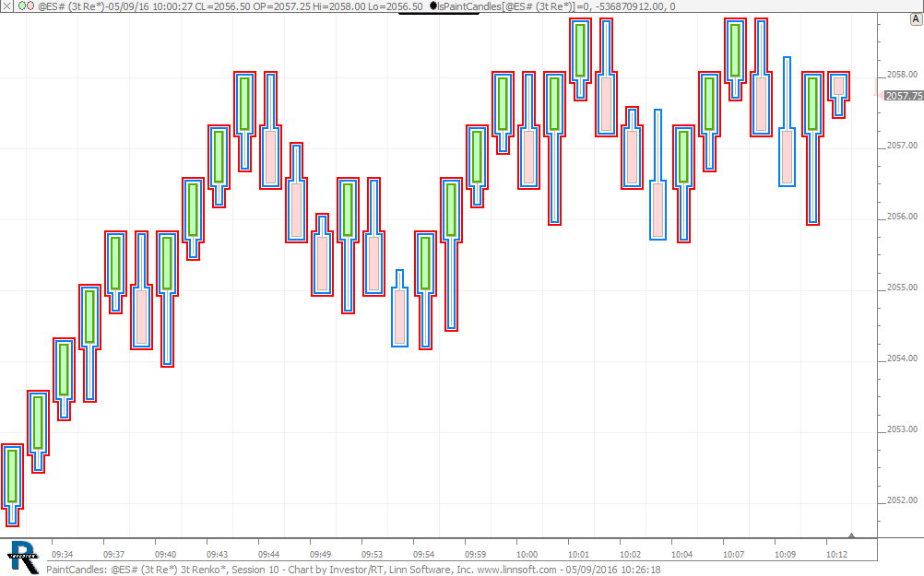Select the first green candle at far left
Screen dimensions: 924x576
[12, 476]
